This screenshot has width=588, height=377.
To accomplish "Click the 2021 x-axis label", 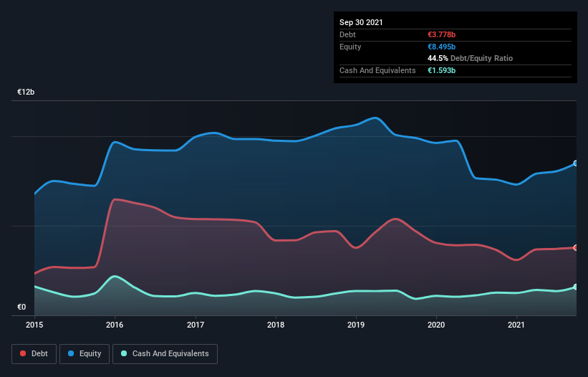I will [x=516, y=325].
